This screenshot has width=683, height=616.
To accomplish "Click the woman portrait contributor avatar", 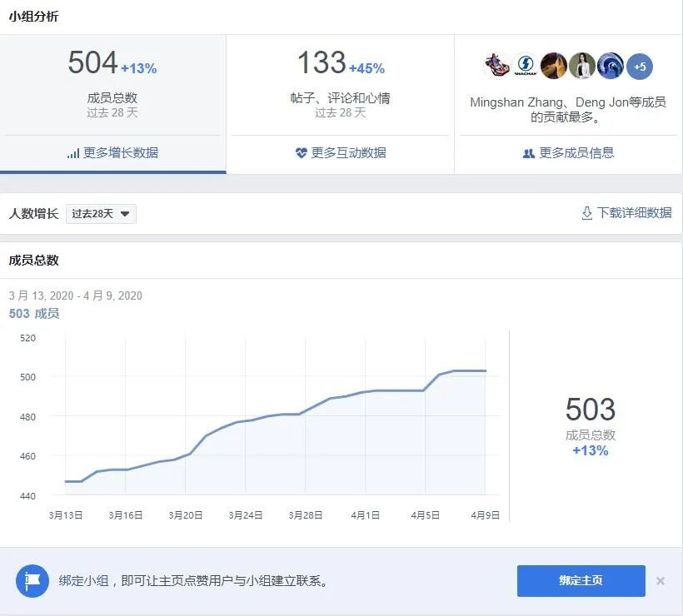I will (581, 66).
